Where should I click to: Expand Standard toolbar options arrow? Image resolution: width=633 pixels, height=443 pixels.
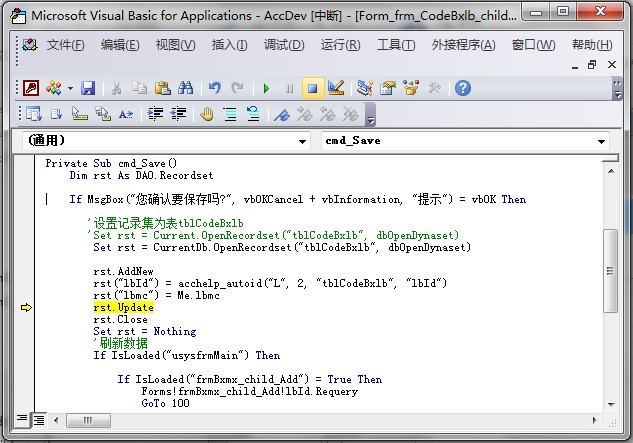point(617,89)
